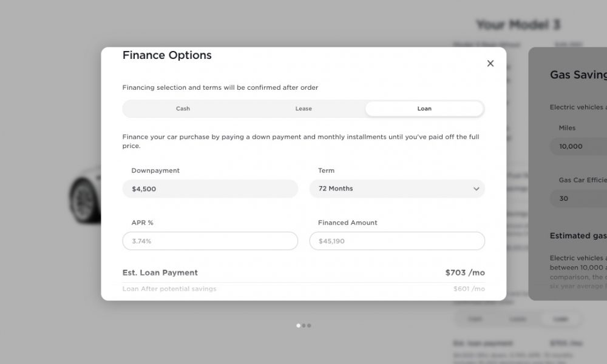
Task: Go to the second carousel dot
Action: [x=304, y=326]
